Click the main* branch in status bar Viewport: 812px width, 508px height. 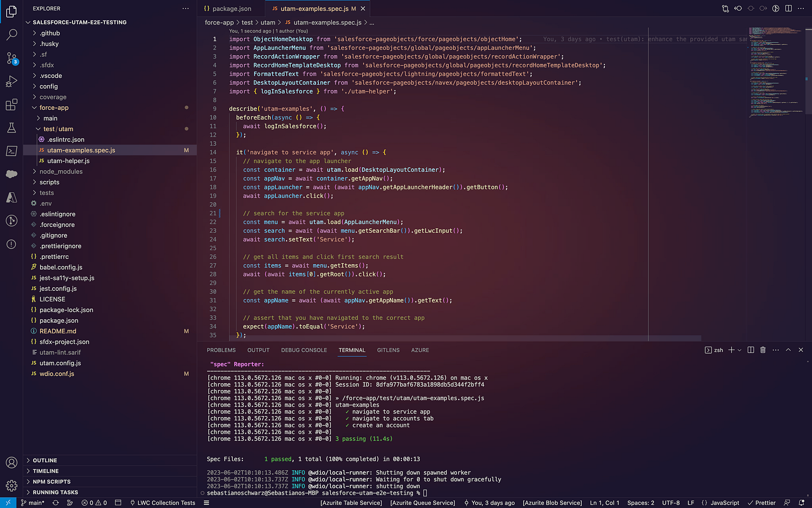32,503
